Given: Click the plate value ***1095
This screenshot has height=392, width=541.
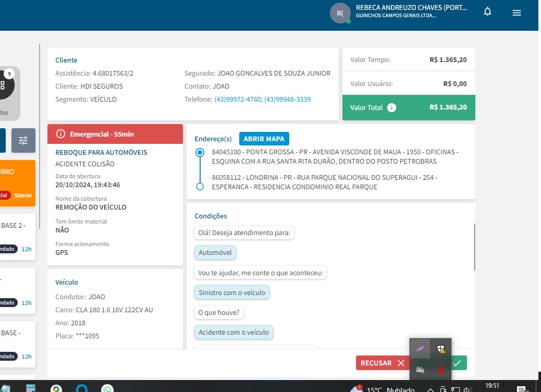Looking at the screenshot, I should tap(87, 336).
